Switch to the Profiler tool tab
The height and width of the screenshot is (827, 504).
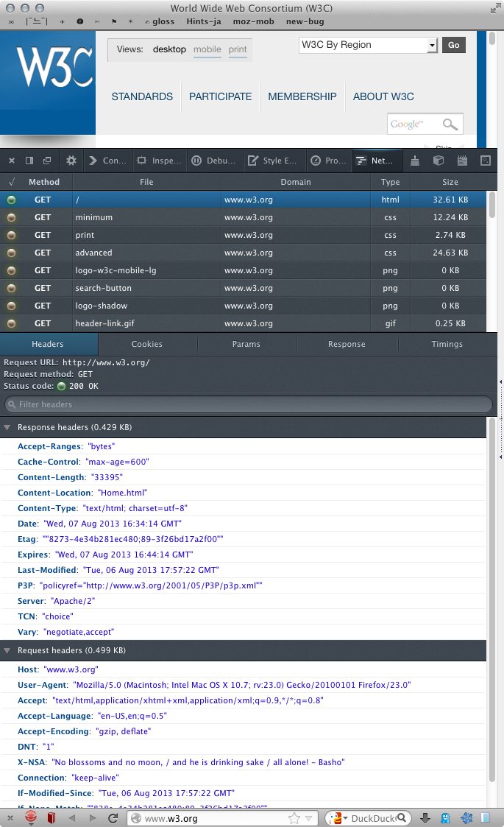(328, 161)
